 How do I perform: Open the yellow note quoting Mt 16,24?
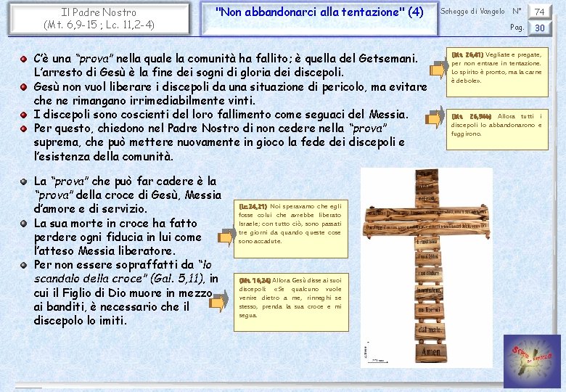coord(291,302)
